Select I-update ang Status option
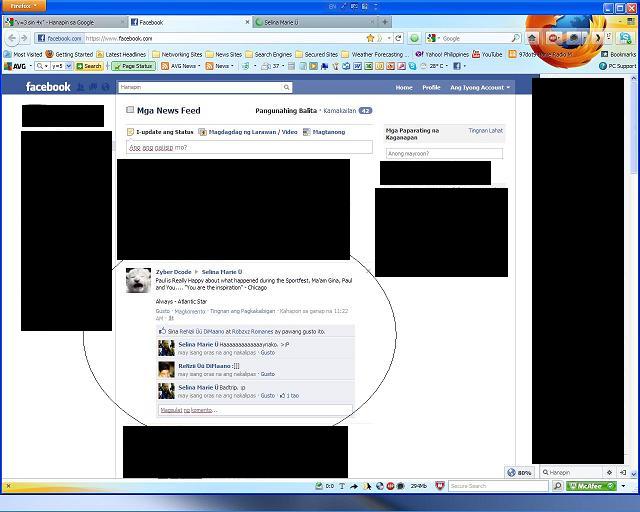This screenshot has width=640, height=512. tap(160, 132)
